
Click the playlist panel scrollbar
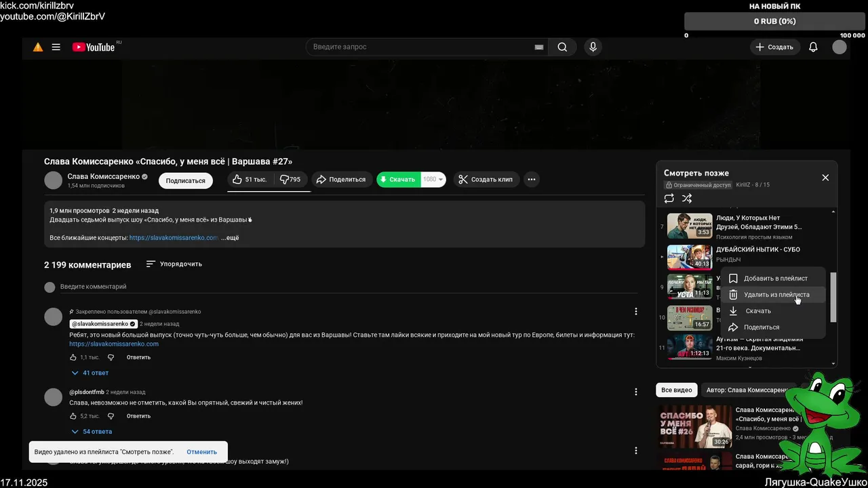coord(834,297)
